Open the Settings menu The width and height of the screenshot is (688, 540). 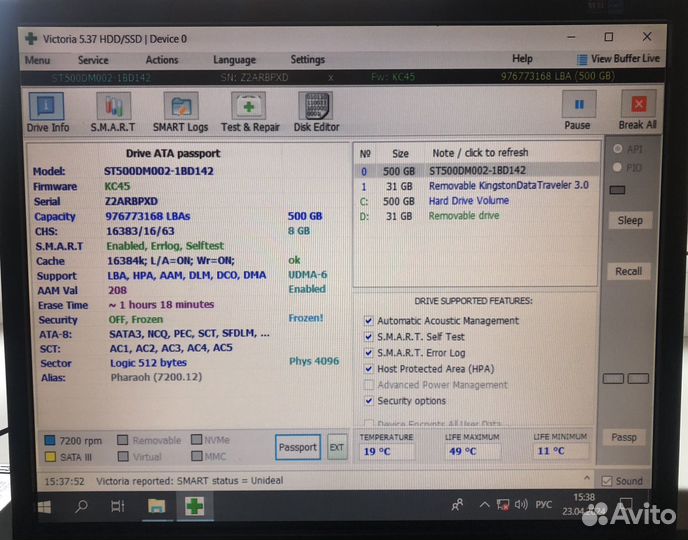click(x=308, y=59)
